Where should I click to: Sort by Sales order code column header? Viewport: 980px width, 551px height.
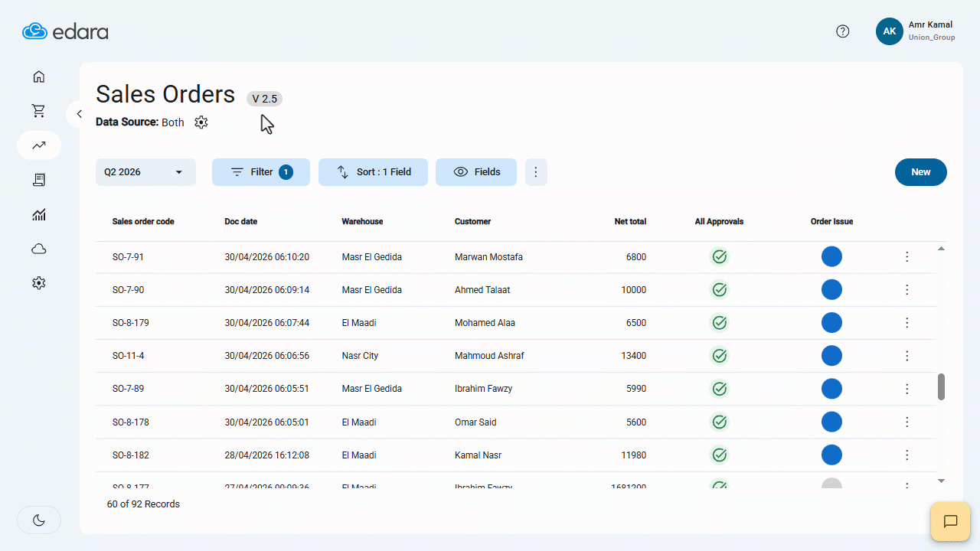pyautogui.click(x=143, y=222)
